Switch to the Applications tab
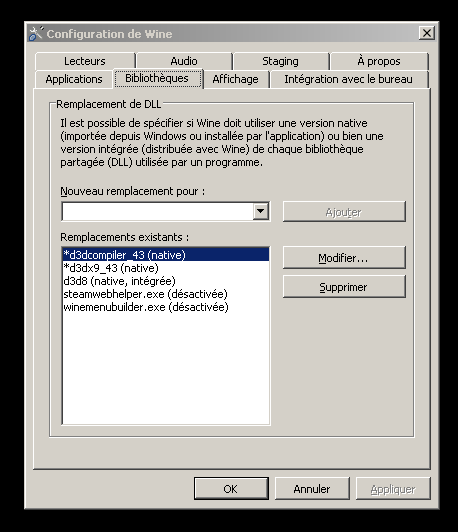Screen dimensions: 458x532 (74, 79)
